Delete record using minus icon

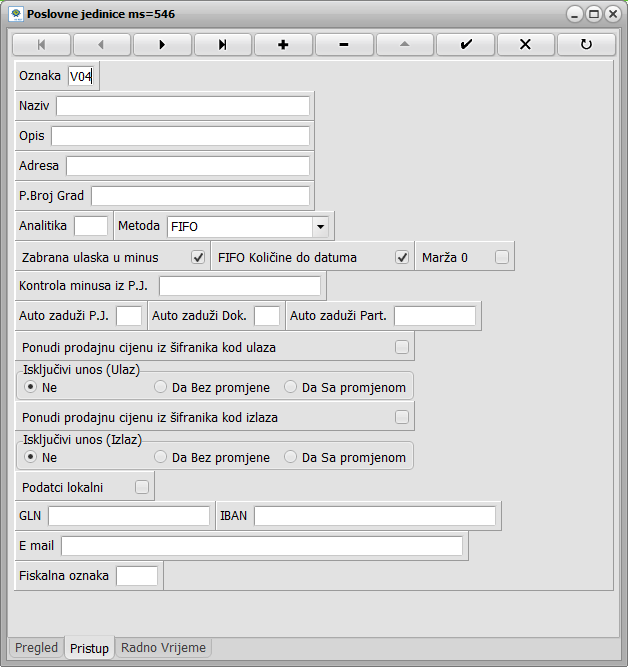[x=344, y=45]
